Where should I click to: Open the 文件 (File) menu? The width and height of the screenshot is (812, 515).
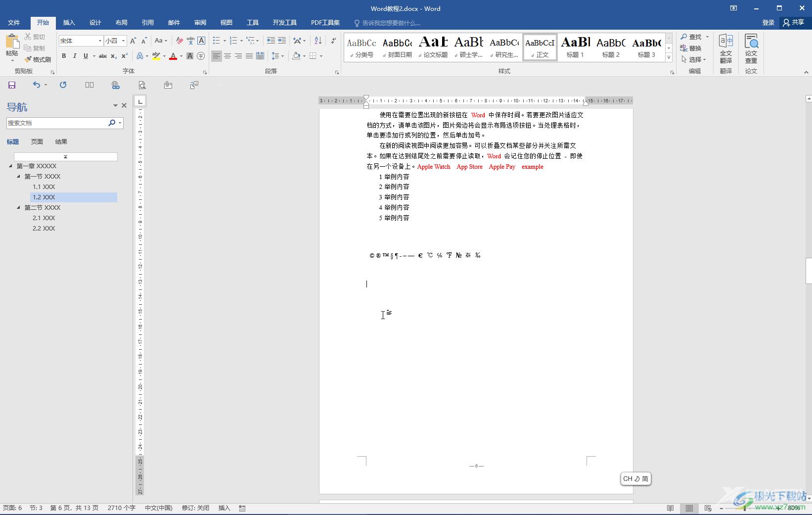pos(14,23)
